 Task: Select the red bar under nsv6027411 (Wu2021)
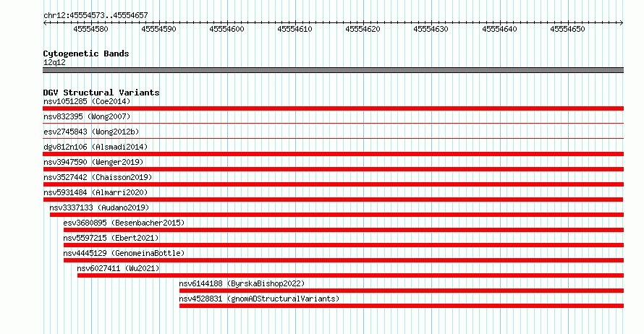click(x=350, y=275)
